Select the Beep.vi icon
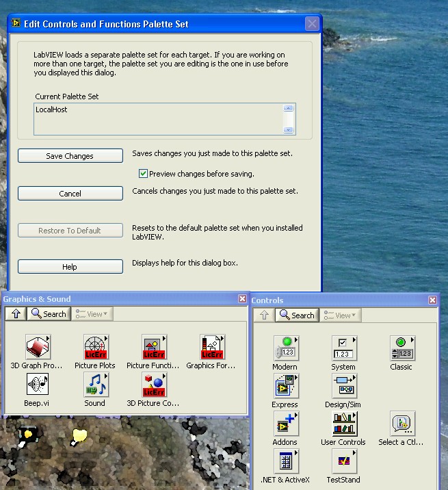Image resolution: width=448 pixels, height=490 pixels. click(x=38, y=385)
